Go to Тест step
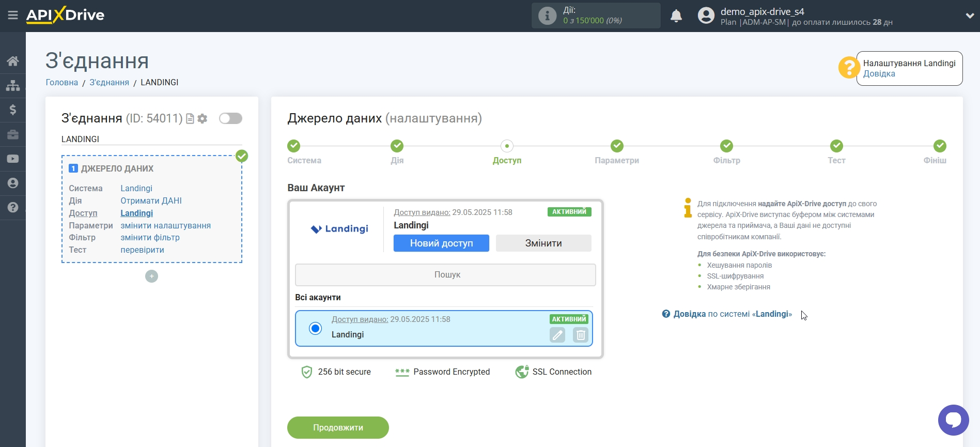The width and height of the screenshot is (980, 447). point(836,146)
